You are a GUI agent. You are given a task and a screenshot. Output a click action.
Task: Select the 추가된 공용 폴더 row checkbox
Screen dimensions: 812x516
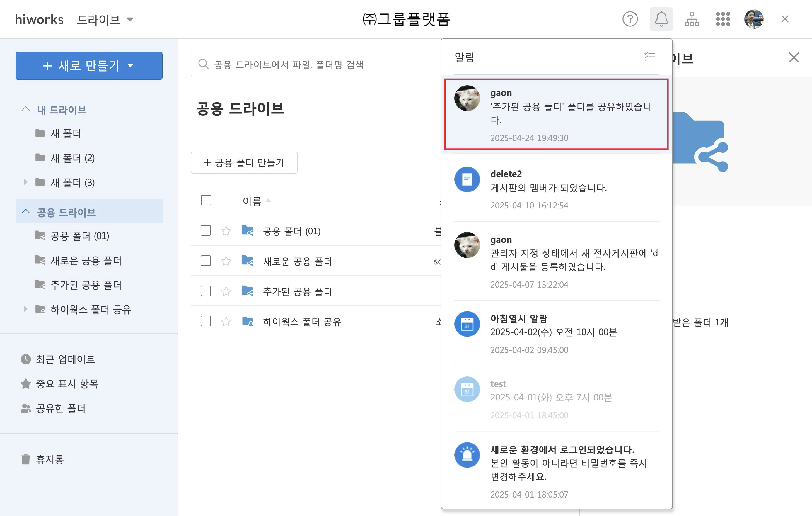coord(206,291)
